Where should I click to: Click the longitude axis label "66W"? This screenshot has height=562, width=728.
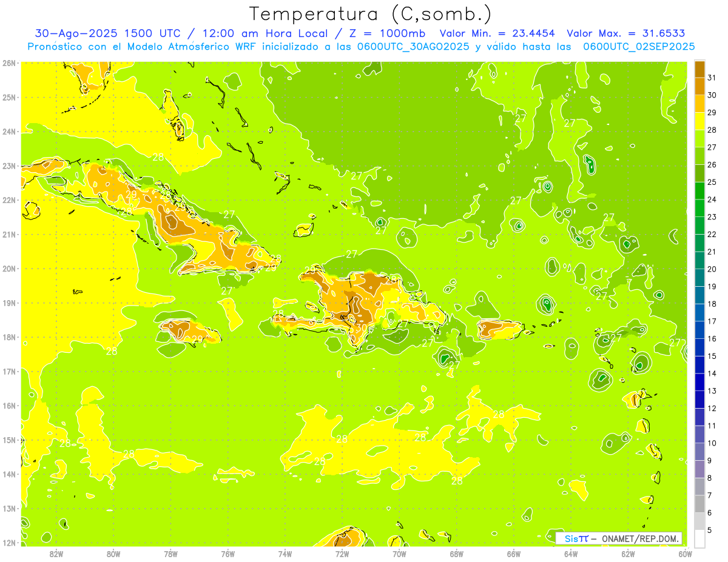coord(514,553)
